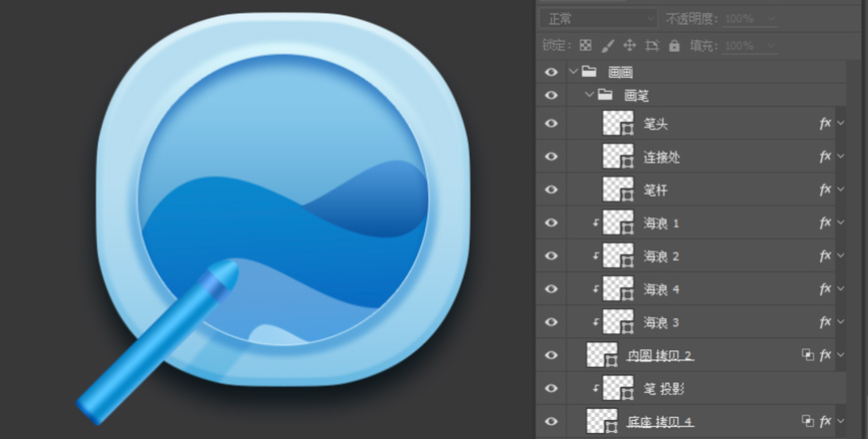Hide the 海浪 3 layer
The image size is (868, 439).
(x=550, y=322)
